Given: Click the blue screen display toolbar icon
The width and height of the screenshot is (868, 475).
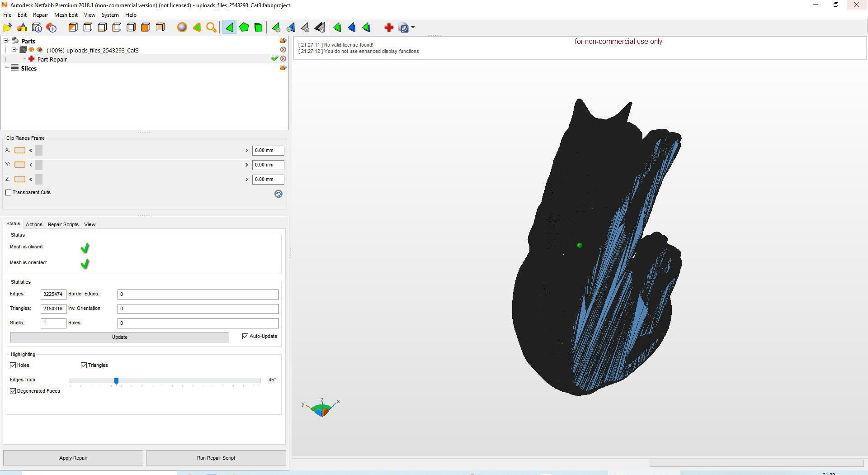Looking at the screenshot, I should [404, 28].
